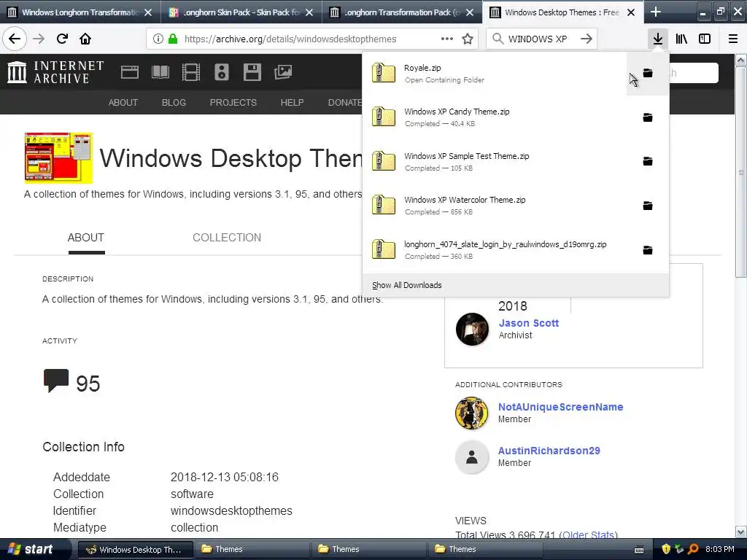Open the ABOUT navigation link
Screen dimensions: 747x560
coord(123,102)
